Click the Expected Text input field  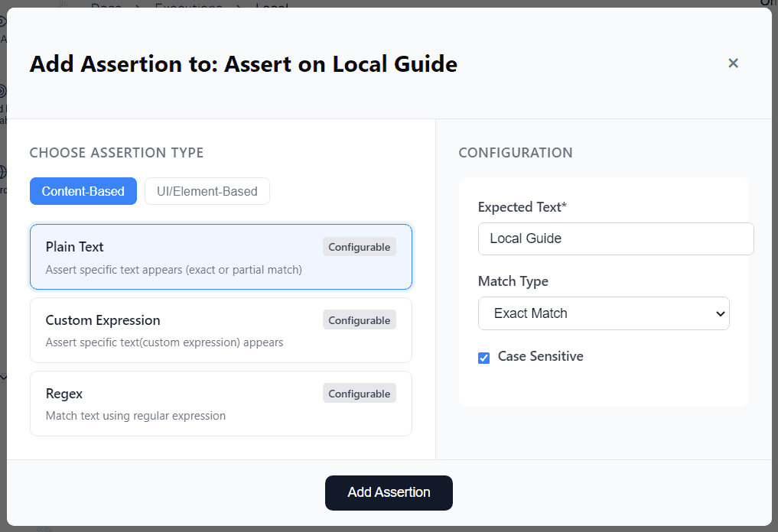coord(615,238)
